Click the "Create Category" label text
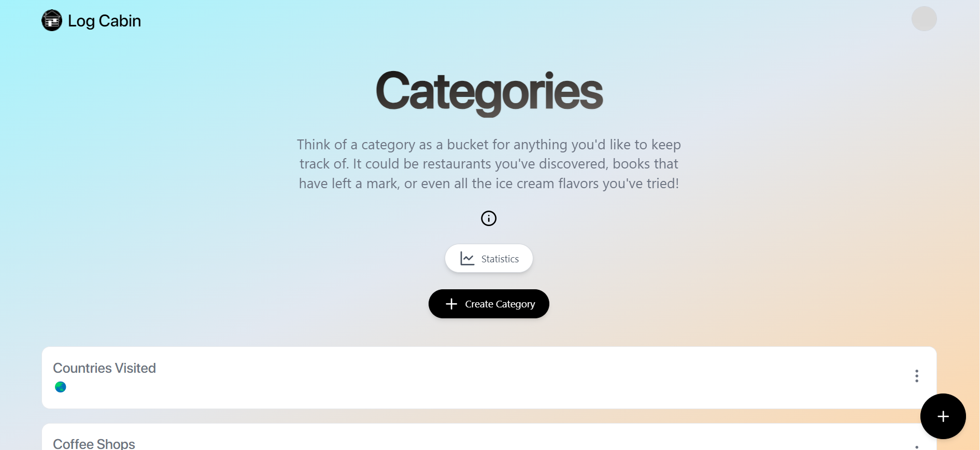Image resolution: width=980 pixels, height=450 pixels. [500, 304]
